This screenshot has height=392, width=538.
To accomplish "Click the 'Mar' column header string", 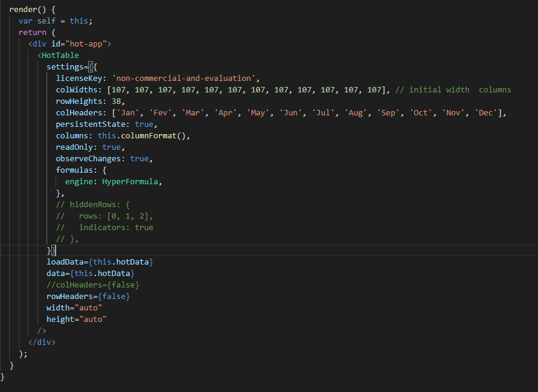I will [193, 113].
